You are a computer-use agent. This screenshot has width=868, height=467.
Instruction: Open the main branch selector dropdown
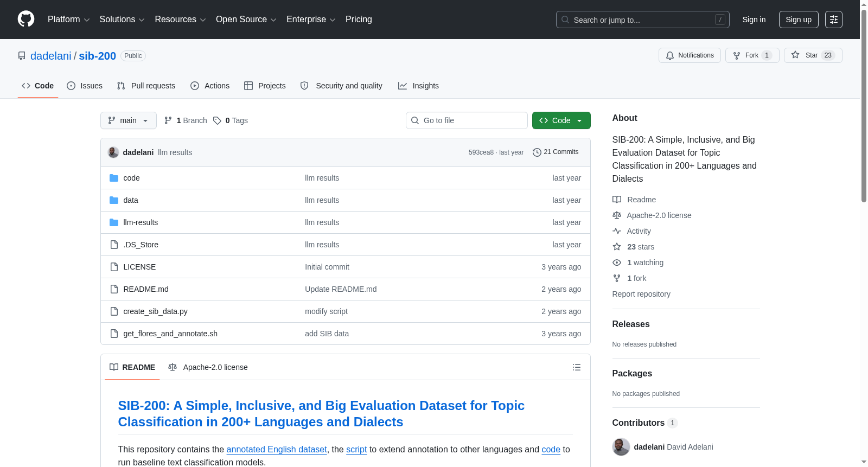129,120
